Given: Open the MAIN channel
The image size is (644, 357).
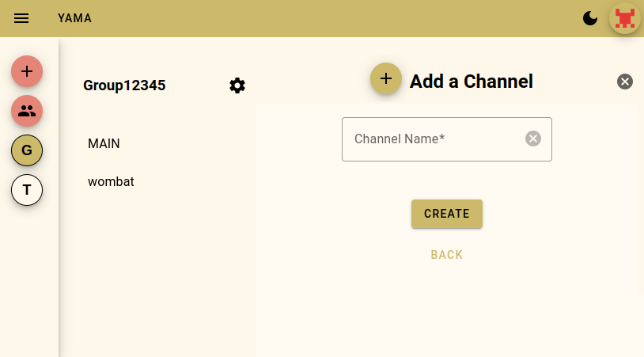Looking at the screenshot, I should (104, 143).
